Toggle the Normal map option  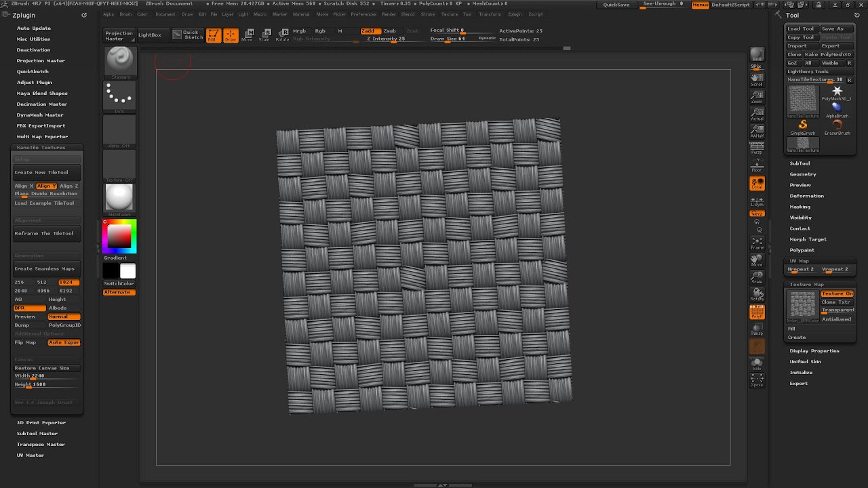point(64,317)
